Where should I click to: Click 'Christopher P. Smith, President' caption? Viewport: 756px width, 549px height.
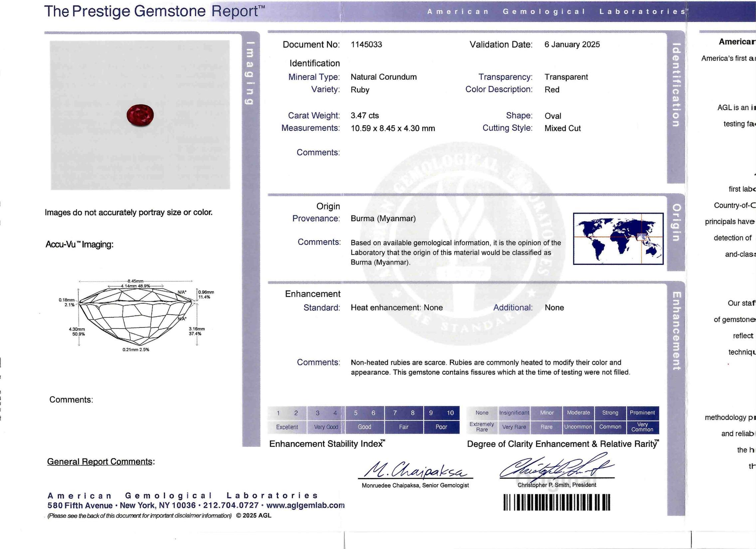click(x=557, y=485)
